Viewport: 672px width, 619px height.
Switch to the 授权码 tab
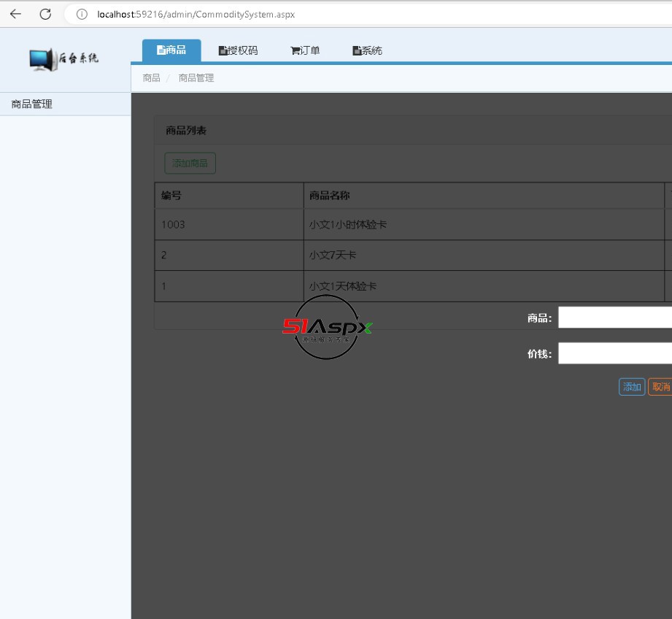(238, 50)
